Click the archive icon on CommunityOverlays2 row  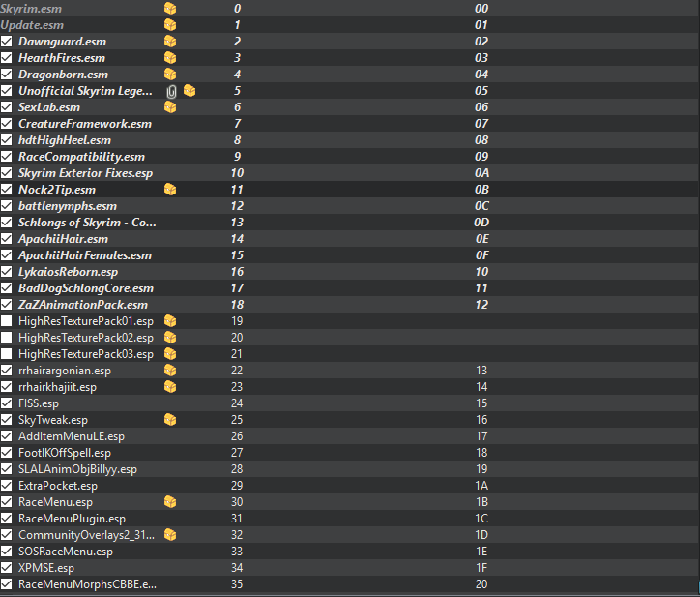click(170, 535)
